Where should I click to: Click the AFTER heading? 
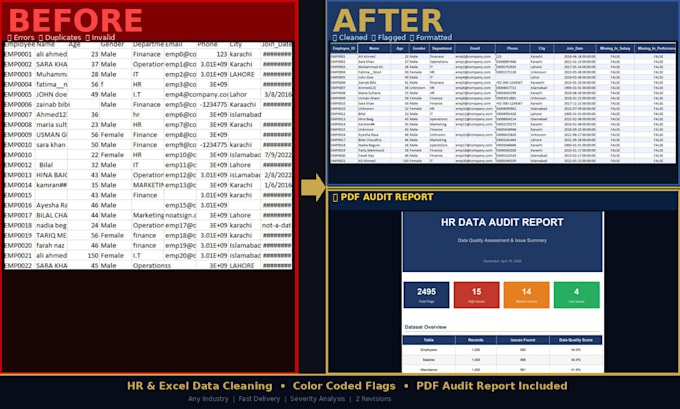(388, 20)
